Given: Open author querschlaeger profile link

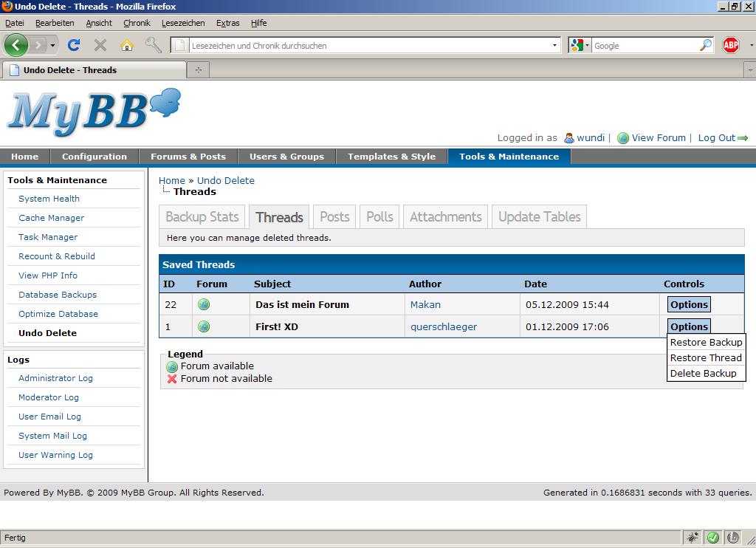Looking at the screenshot, I should (x=444, y=327).
